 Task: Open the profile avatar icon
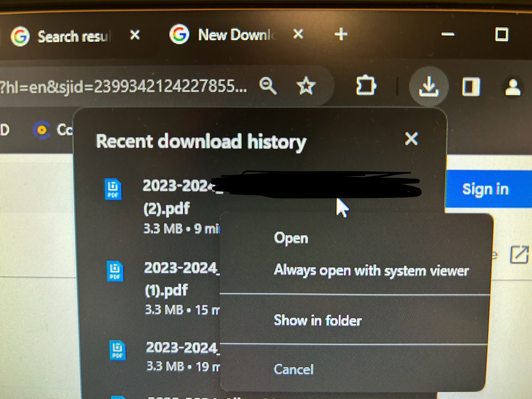512,87
